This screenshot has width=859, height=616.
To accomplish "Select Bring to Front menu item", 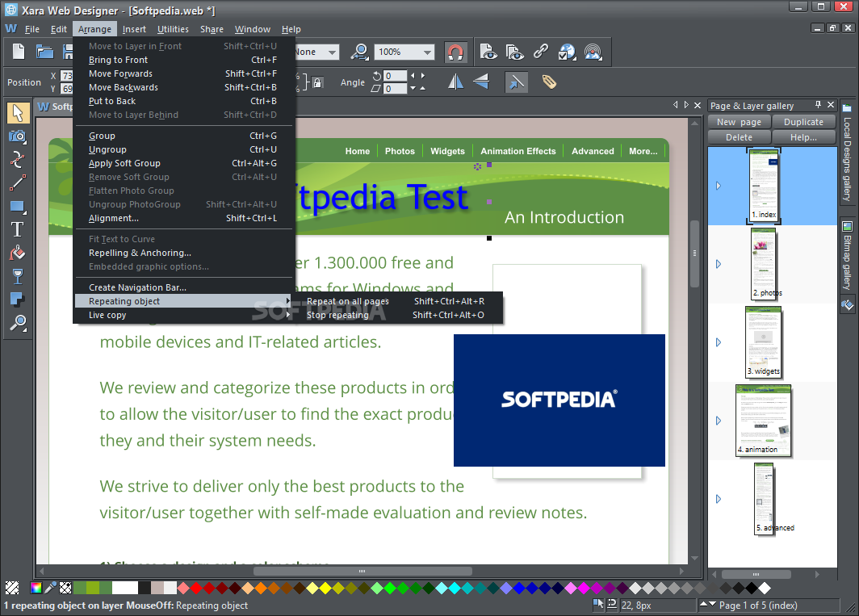I will pos(183,60).
